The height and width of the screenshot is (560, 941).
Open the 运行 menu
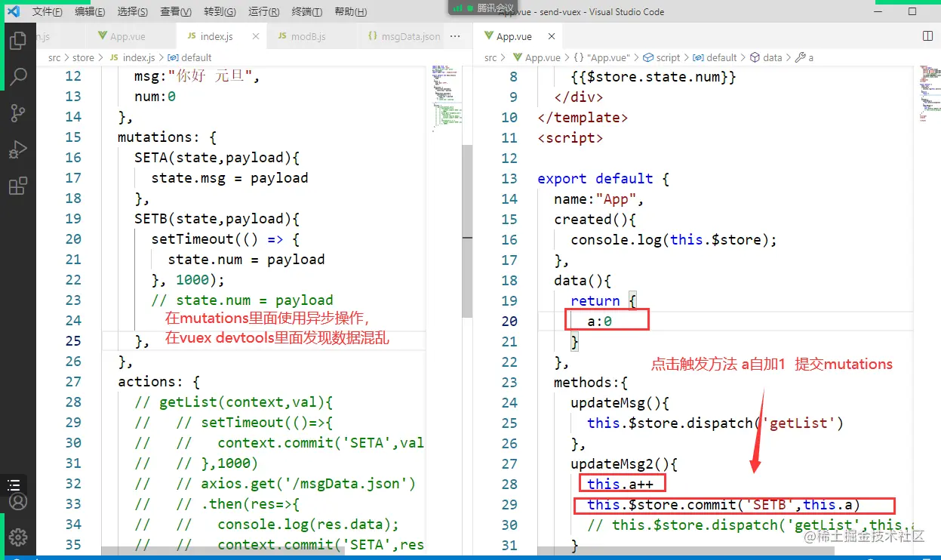[x=263, y=12]
